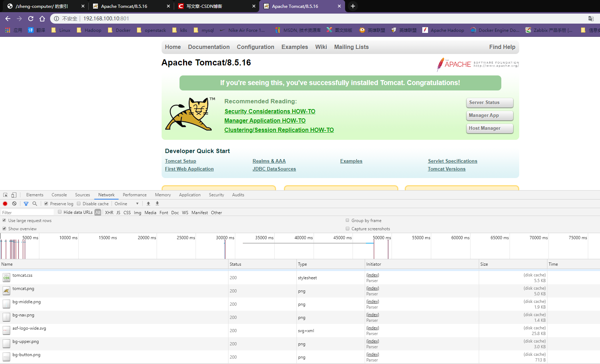Toggle DevTools device toolbar icon
The width and height of the screenshot is (600, 364).
click(x=14, y=195)
